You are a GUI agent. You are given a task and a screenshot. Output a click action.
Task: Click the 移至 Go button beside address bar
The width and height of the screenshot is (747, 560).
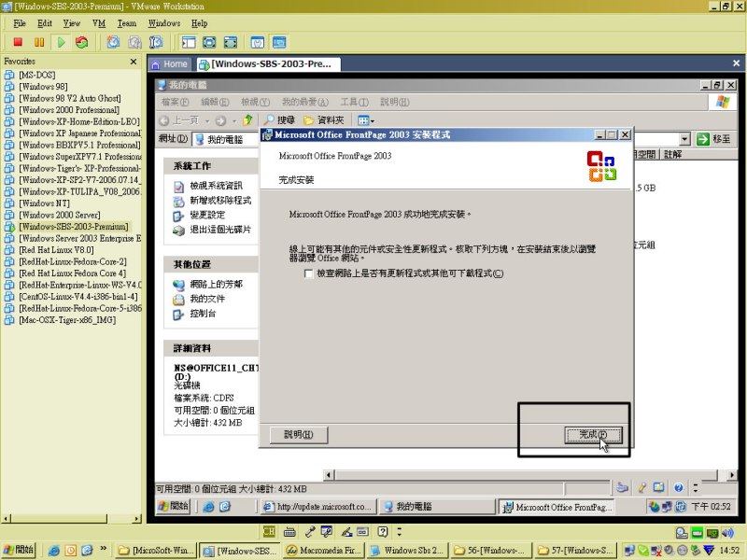tap(713, 139)
